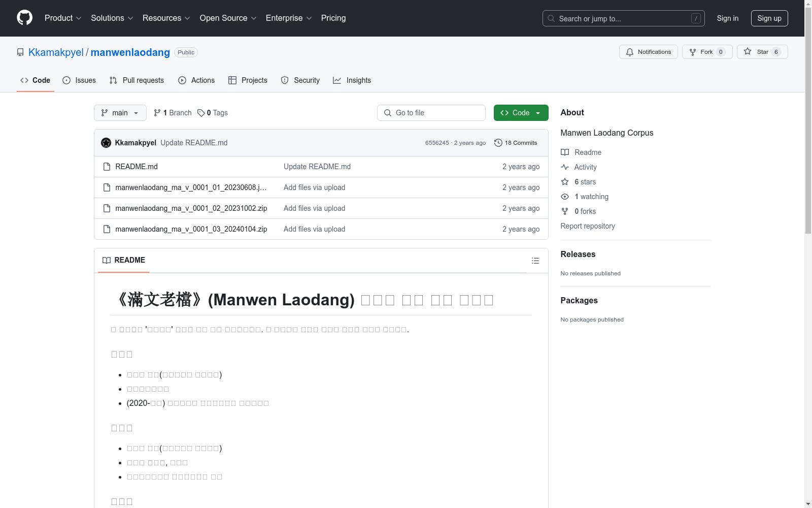
Task: Open manwenlaodang_ma_v_0001_03_20240104.zip file
Action: tap(191, 229)
